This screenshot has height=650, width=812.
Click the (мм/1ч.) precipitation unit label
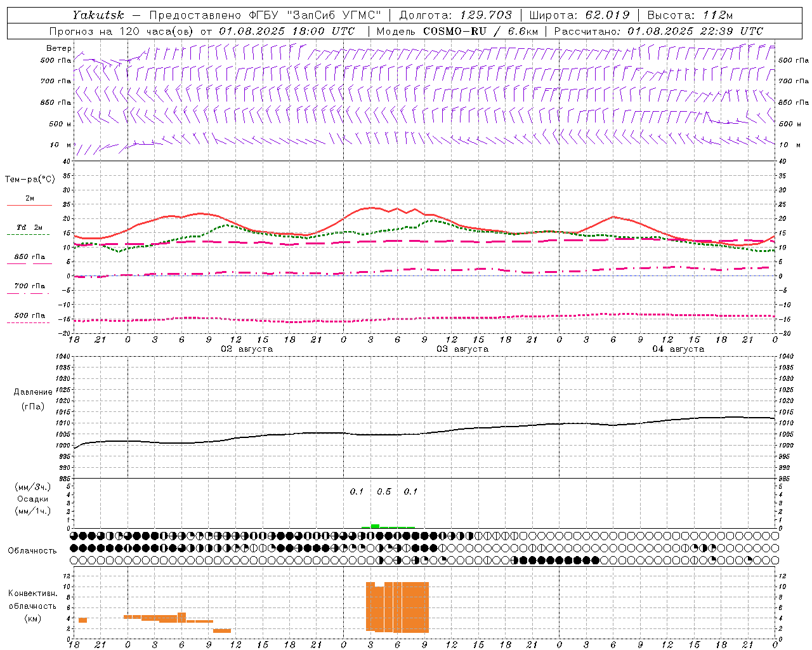click(33, 511)
